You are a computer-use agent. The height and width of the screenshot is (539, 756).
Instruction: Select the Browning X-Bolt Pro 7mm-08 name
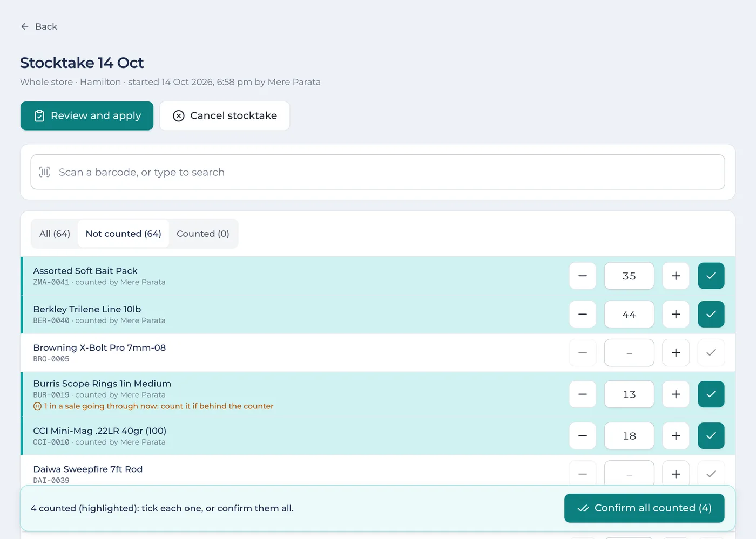99,347
